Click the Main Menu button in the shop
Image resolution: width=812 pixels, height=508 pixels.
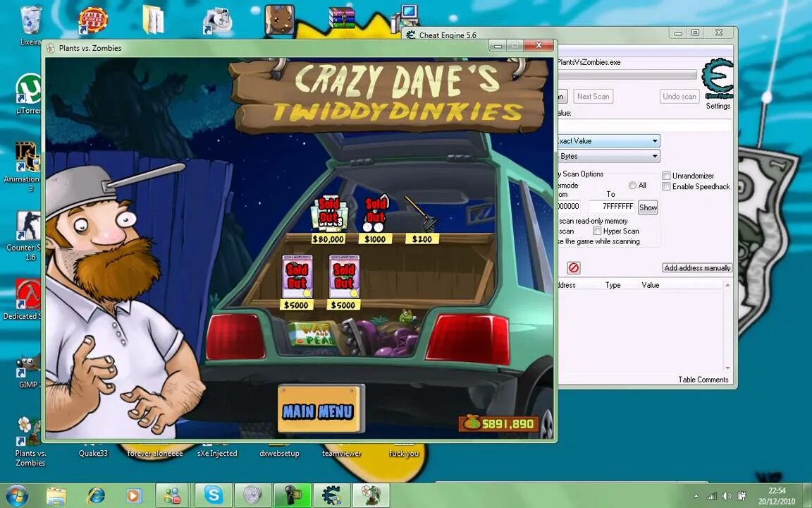click(x=319, y=410)
